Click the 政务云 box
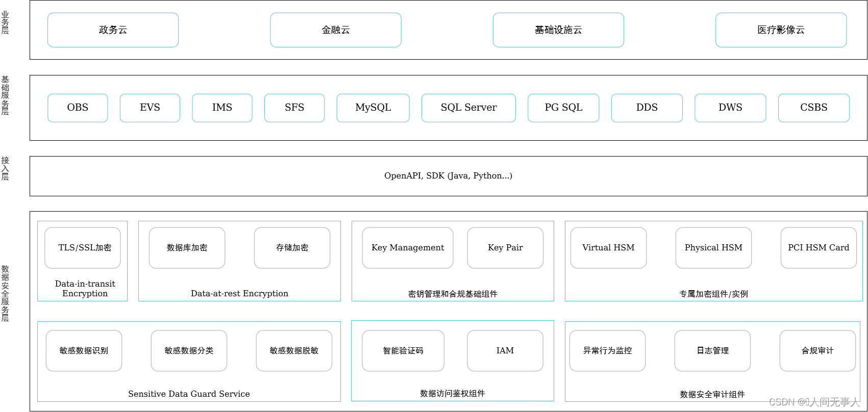The height and width of the screenshot is (412, 868). coord(113,30)
